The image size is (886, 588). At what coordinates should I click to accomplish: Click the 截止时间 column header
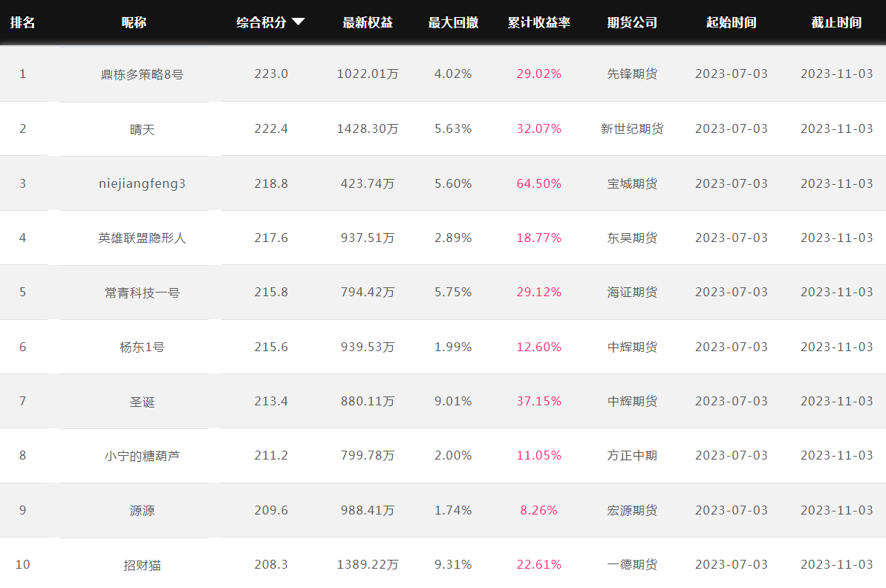(836, 22)
